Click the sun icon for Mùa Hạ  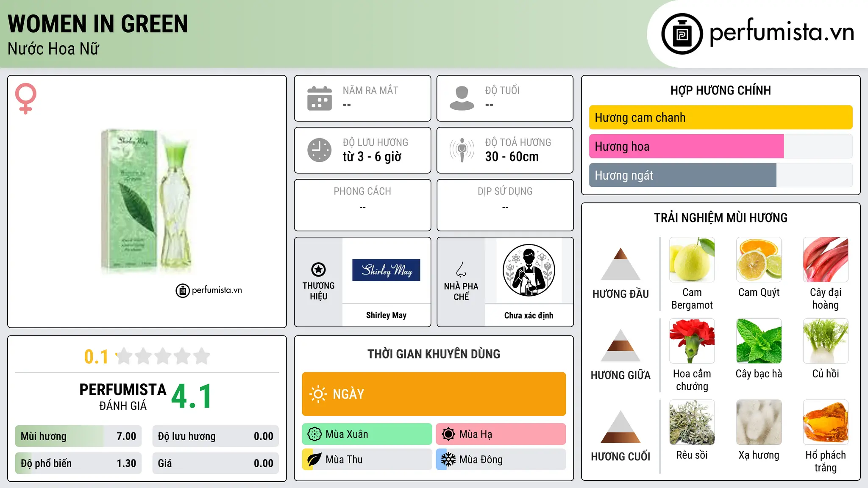(x=448, y=434)
